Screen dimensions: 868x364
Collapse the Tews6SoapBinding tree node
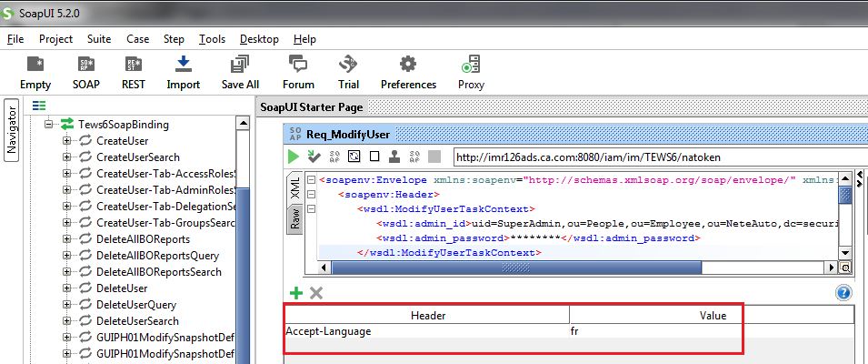click(50, 125)
